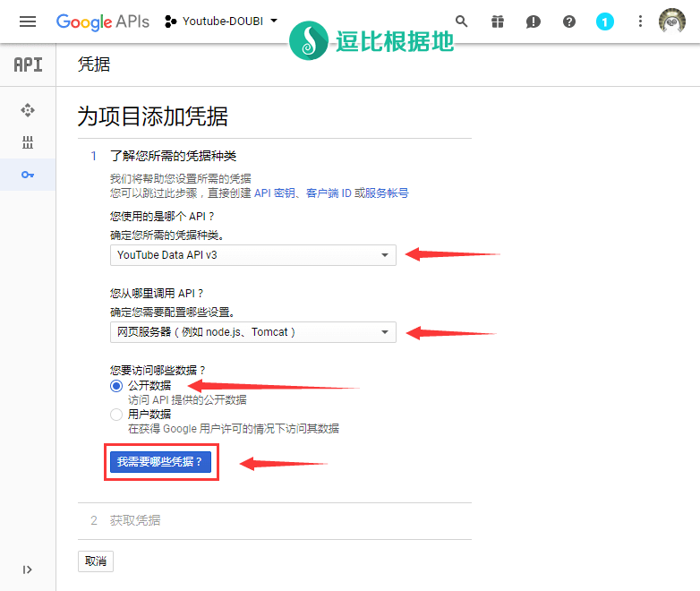The height and width of the screenshot is (591, 700).
Task: Open Library icon in left sidebar
Action: 28,142
